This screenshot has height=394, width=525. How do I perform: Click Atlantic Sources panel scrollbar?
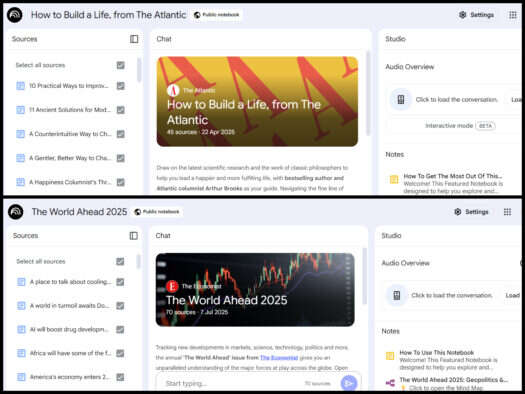point(139,70)
